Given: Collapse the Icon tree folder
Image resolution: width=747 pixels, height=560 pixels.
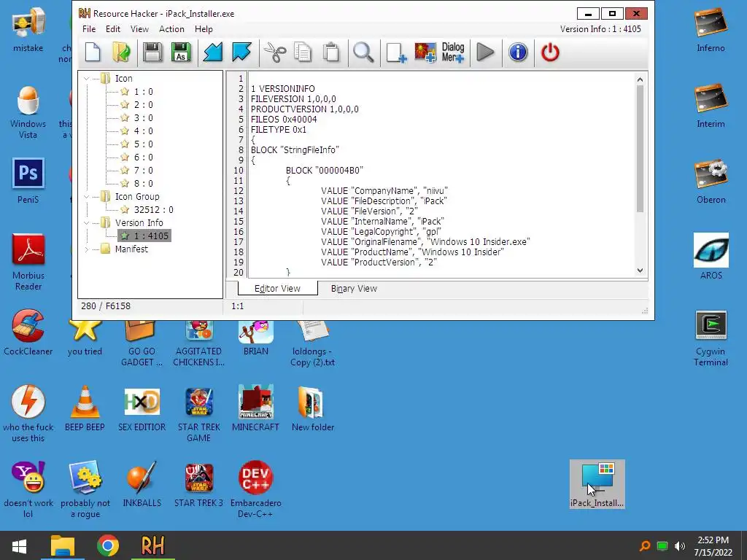Looking at the screenshot, I should coord(87,79).
